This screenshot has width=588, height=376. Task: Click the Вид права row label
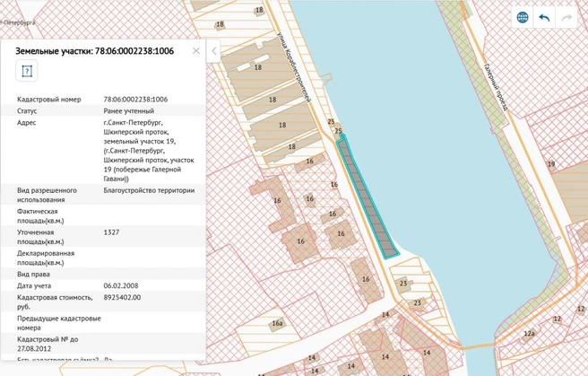(33, 274)
